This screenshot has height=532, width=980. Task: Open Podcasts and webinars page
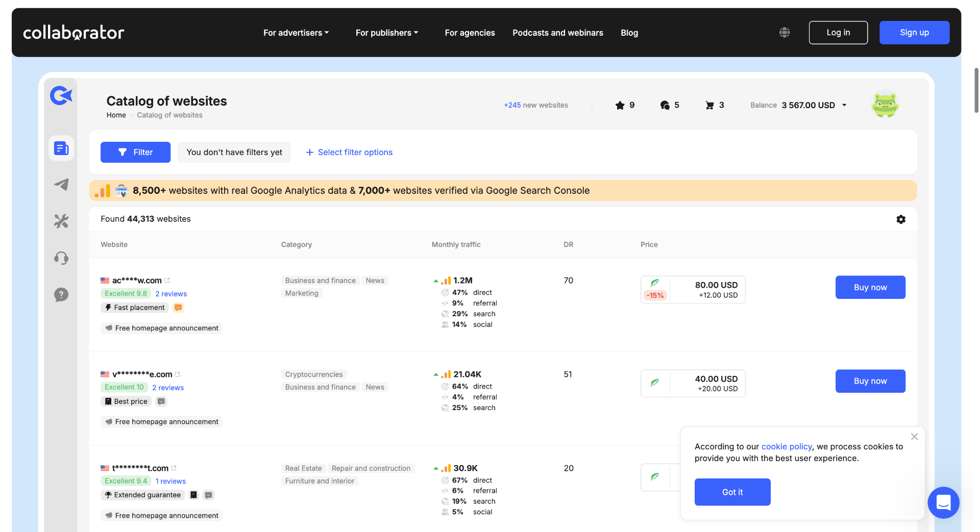(558, 33)
